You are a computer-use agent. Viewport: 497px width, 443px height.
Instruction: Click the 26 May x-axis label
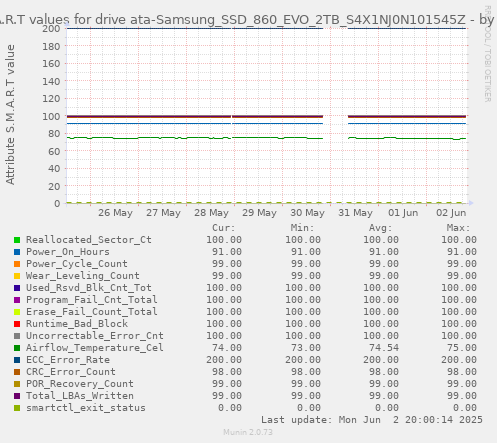click(115, 213)
